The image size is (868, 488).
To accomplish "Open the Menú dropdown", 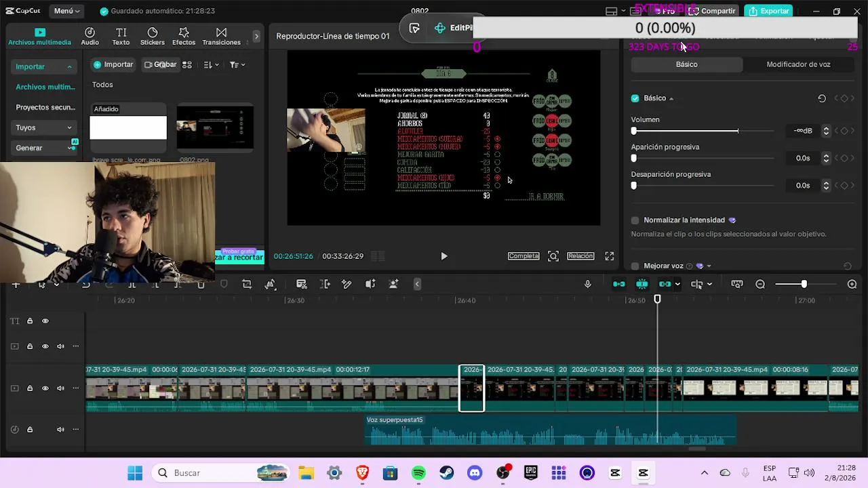I will coord(66,11).
